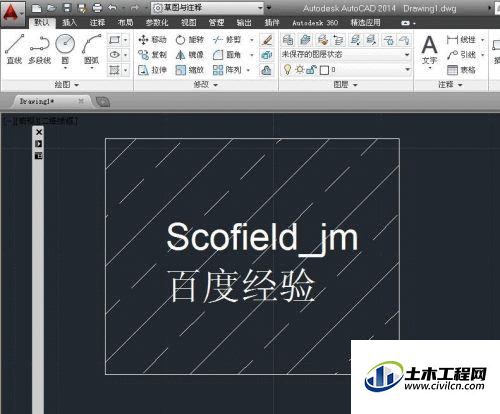
Task: Open the unsaved layer state dropdown 未保存的图层状态
Action: pos(346,55)
